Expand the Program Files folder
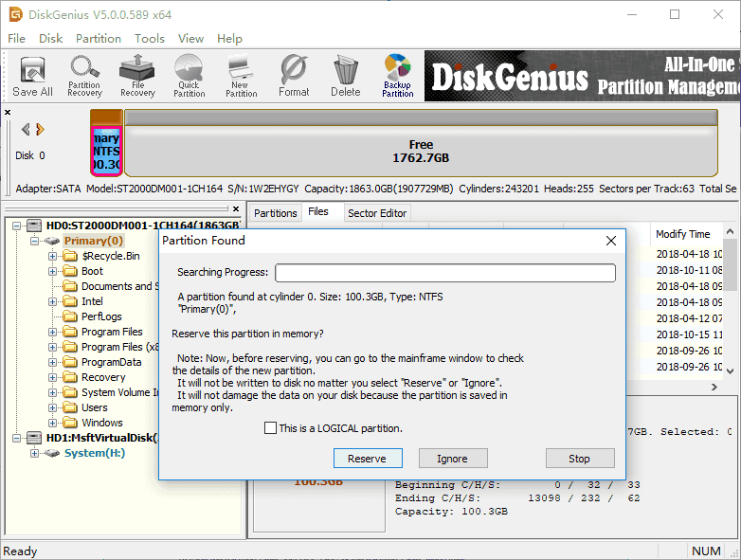741x560 pixels. point(52,332)
